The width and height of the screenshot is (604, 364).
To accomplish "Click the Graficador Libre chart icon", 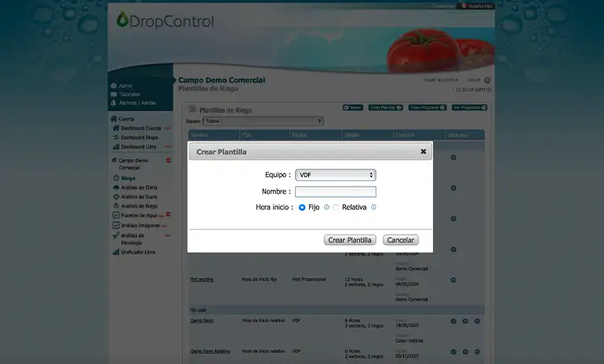I will click(115, 252).
